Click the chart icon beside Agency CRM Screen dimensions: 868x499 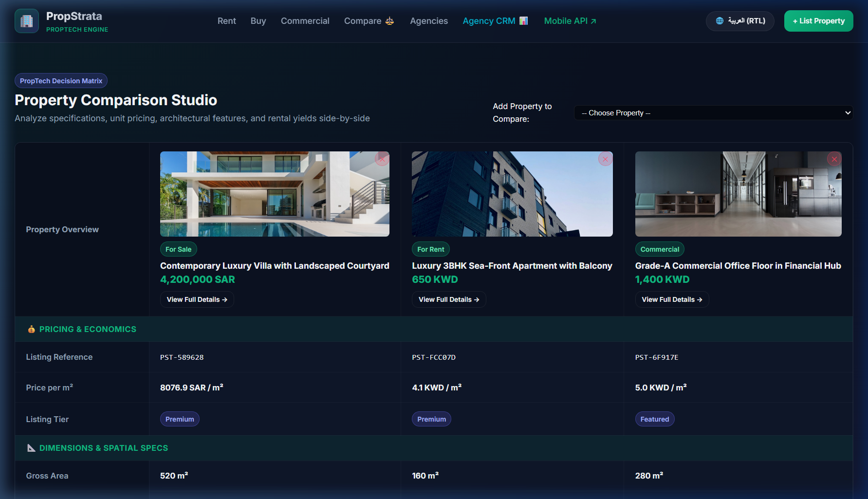pos(523,21)
